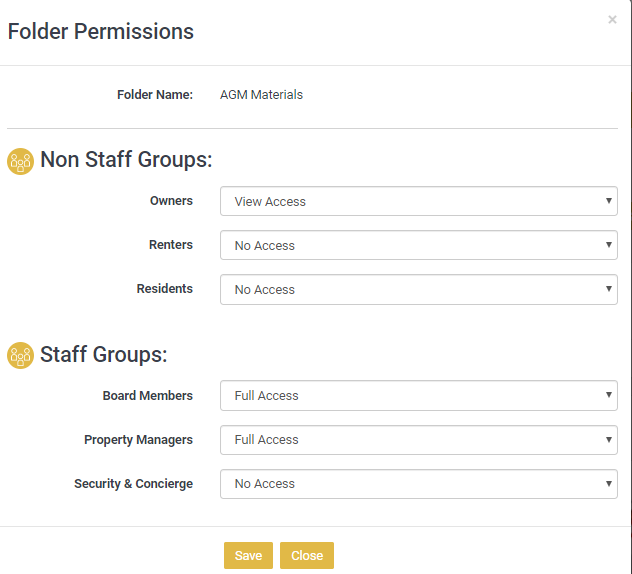Expand the Property Managers access dropdown

418,439
